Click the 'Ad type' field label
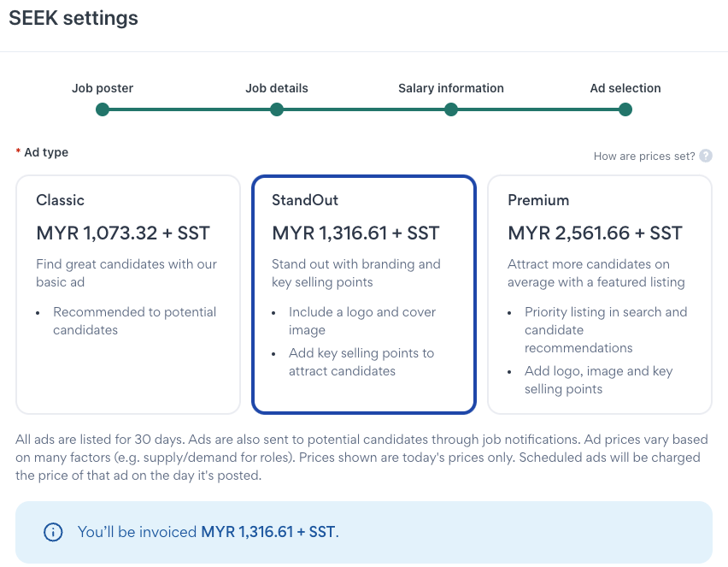This screenshot has width=728, height=567. click(46, 152)
